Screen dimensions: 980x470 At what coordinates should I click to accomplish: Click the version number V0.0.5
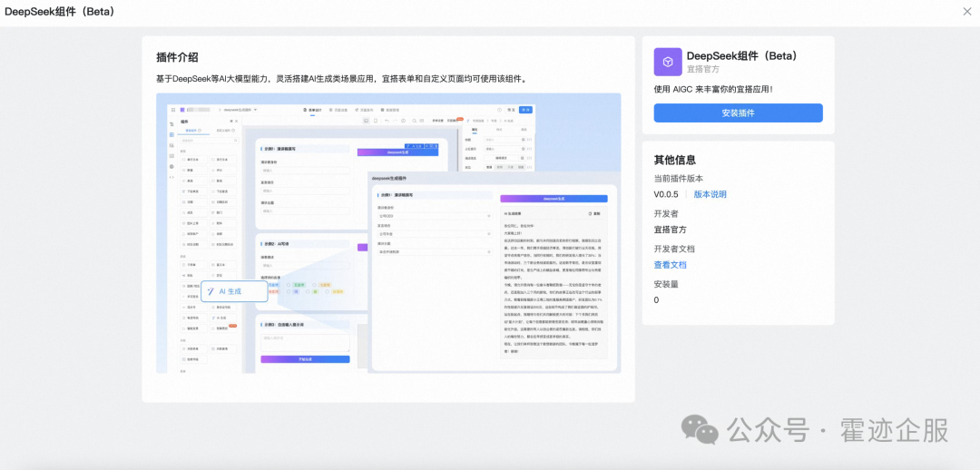tap(666, 194)
